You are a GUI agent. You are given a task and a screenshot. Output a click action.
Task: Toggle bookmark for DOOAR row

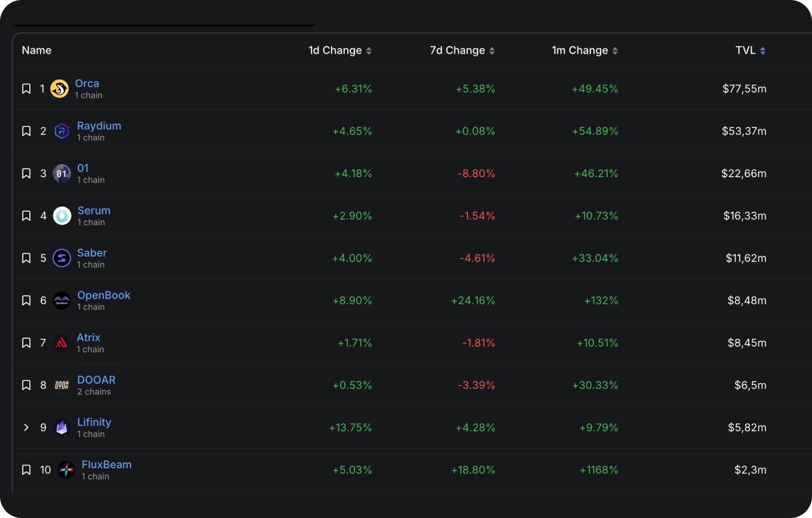point(26,385)
